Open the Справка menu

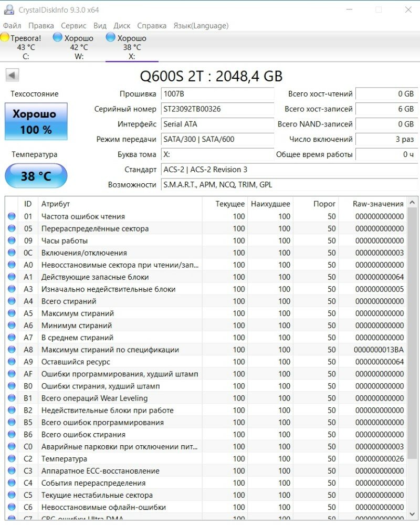pyautogui.click(x=152, y=26)
